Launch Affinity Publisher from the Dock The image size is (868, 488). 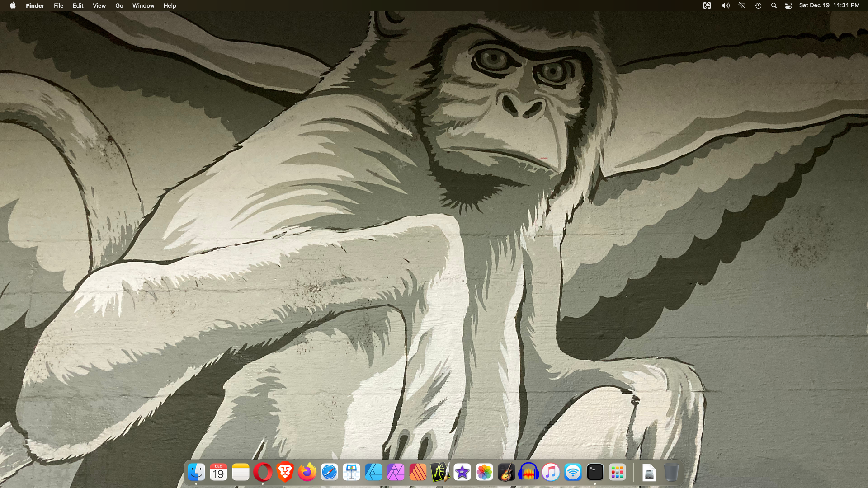coord(418,473)
